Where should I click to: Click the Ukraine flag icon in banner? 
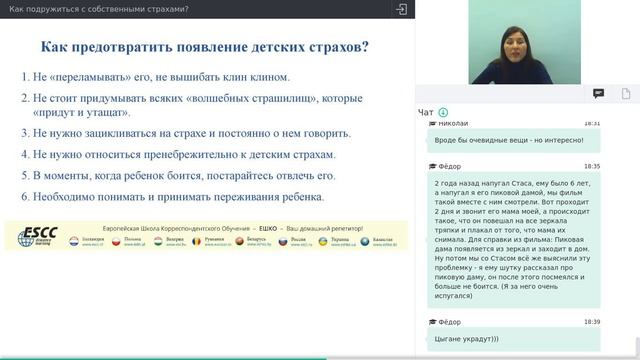(323, 242)
